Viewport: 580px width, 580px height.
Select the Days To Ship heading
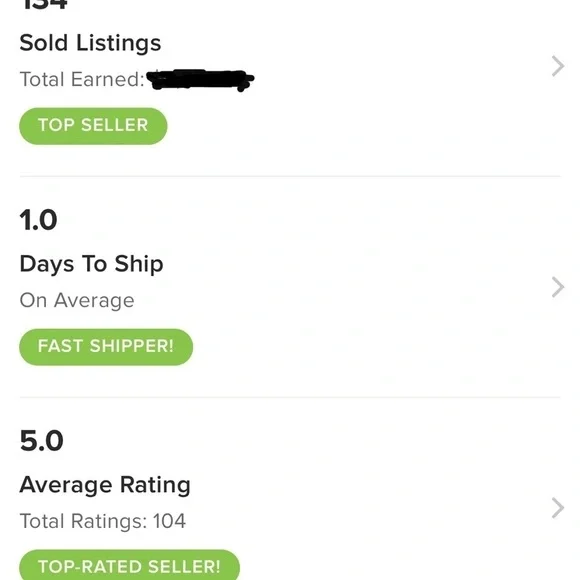pyautogui.click(x=91, y=264)
